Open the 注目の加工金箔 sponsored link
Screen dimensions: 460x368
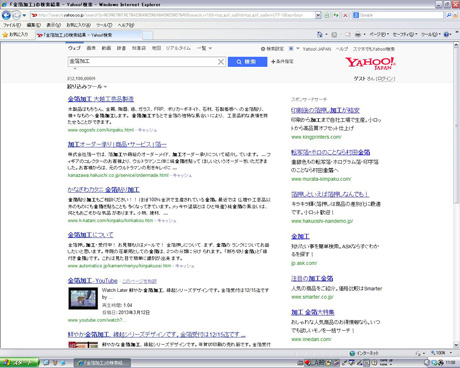[312, 278]
